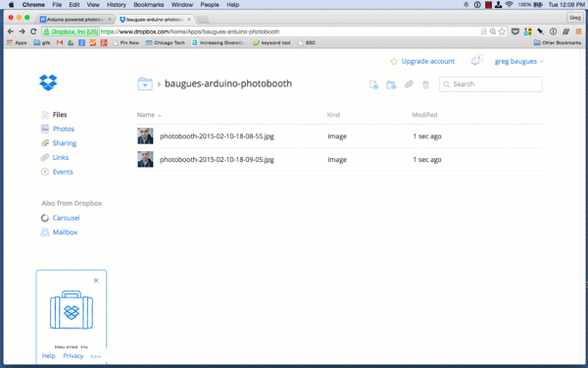This screenshot has width=588, height=368.
Task: Bookmark the page with the star icon
Action: tap(502, 31)
